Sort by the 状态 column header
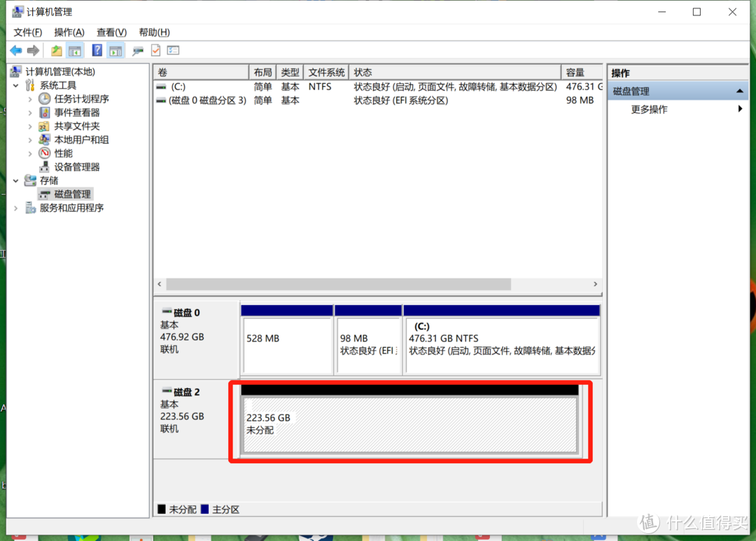 click(x=455, y=72)
